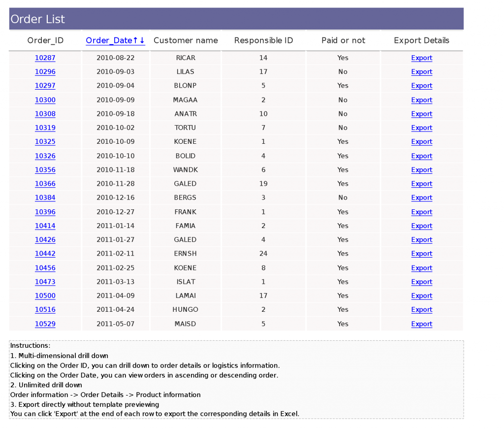Screen dimensions: 504x432
Task: Drill down into order 10297
Action: 45,86
